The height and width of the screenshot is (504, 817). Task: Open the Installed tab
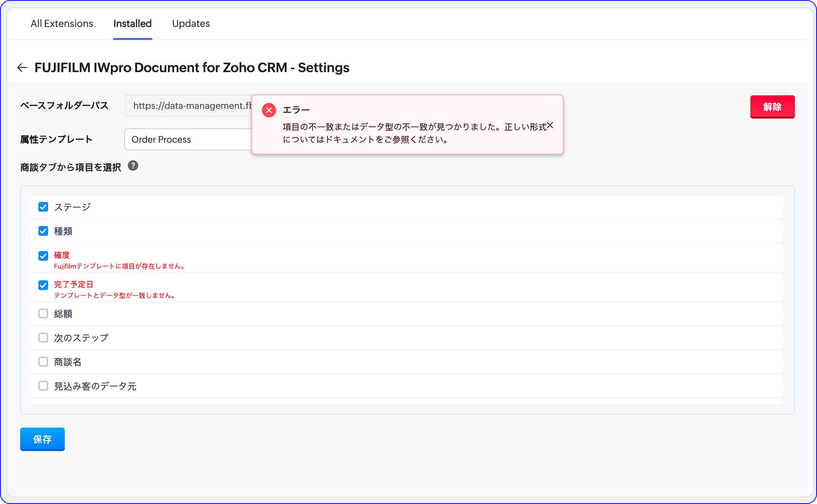132,24
